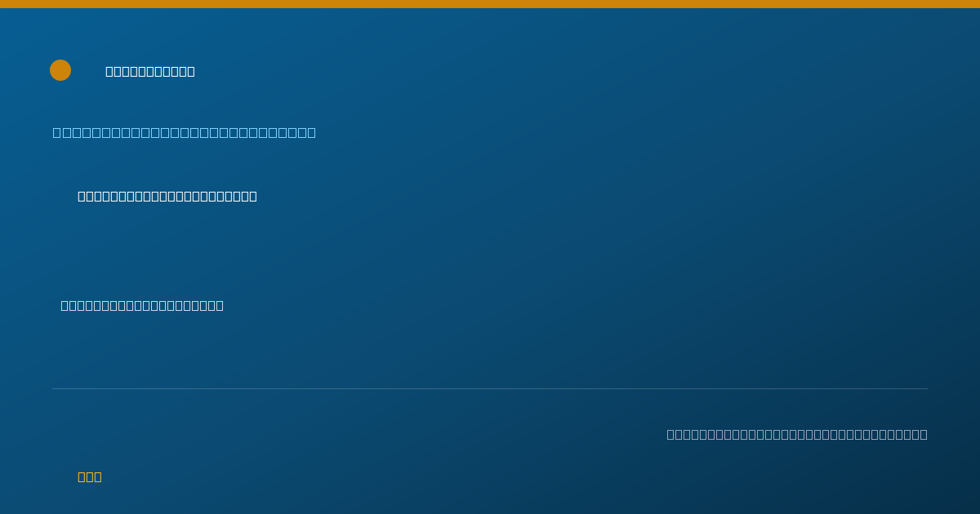
Task: Click the thin horizontal divider line
Action: point(490,388)
